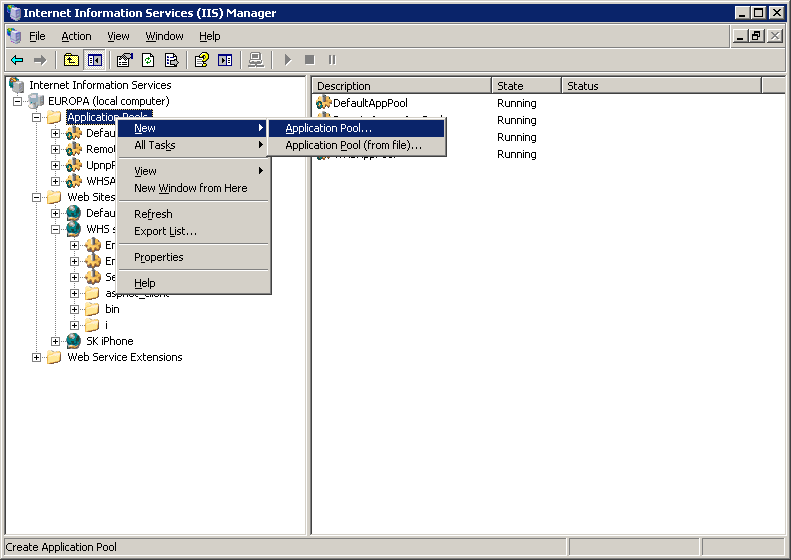The height and width of the screenshot is (560, 791).
Task: Toggle the Show/Hide Console Tree icon
Action: click(x=94, y=61)
